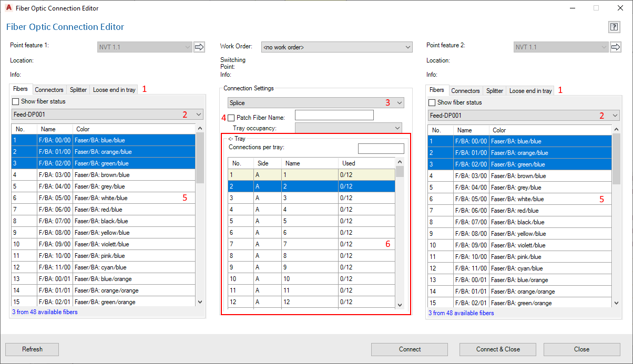Open help with the question mark icon

coord(614,27)
